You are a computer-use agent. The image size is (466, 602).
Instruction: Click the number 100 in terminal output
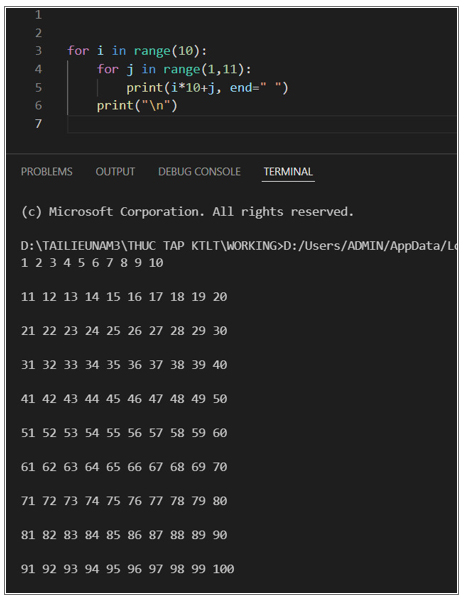pyautogui.click(x=223, y=569)
